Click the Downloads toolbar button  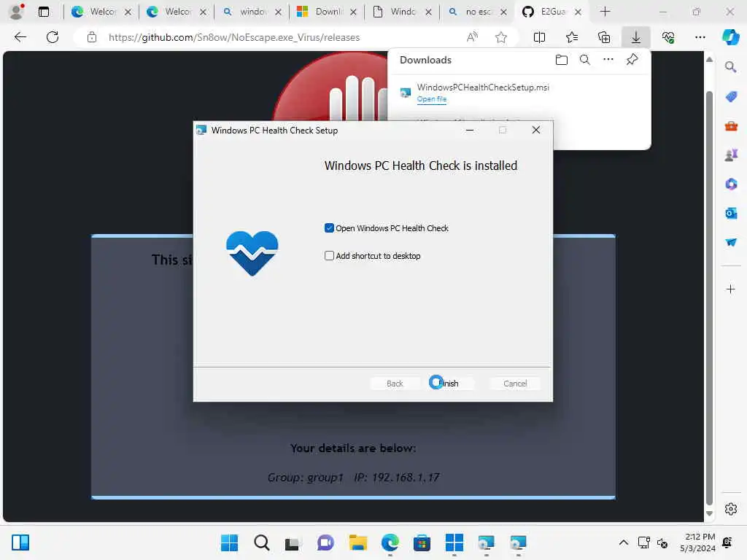tap(636, 37)
